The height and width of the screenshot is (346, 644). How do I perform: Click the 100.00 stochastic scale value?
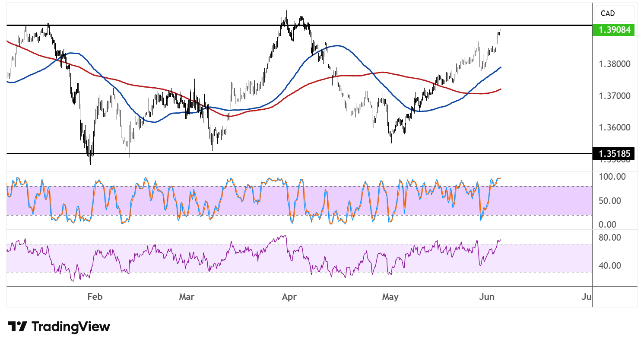tap(612, 177)
